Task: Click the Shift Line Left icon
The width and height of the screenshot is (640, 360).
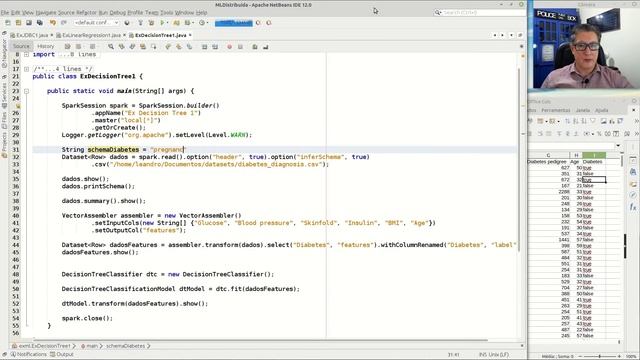Action: coord(204,47)
